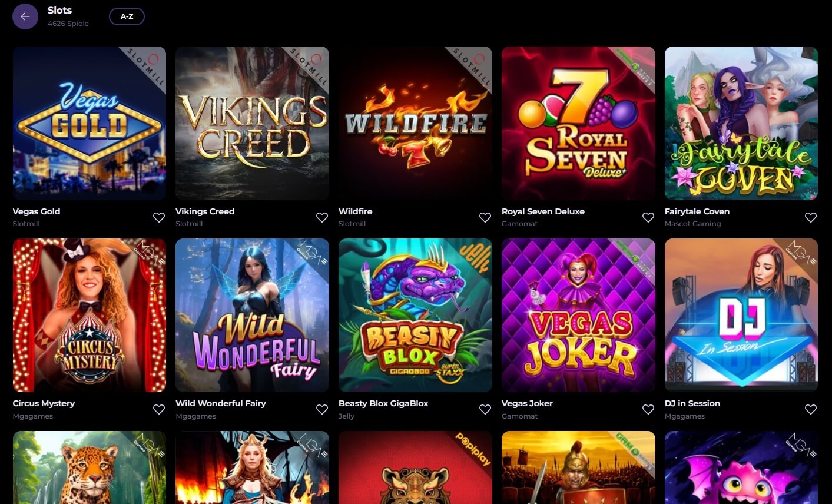Select the Beasty Blox GigaBlox thumbnail

point(415,315)
